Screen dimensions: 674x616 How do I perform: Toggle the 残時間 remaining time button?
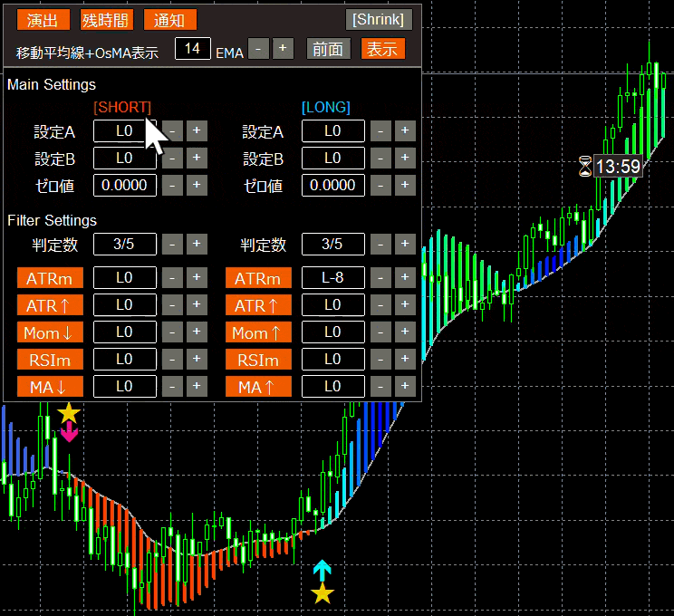click(105, 20)
